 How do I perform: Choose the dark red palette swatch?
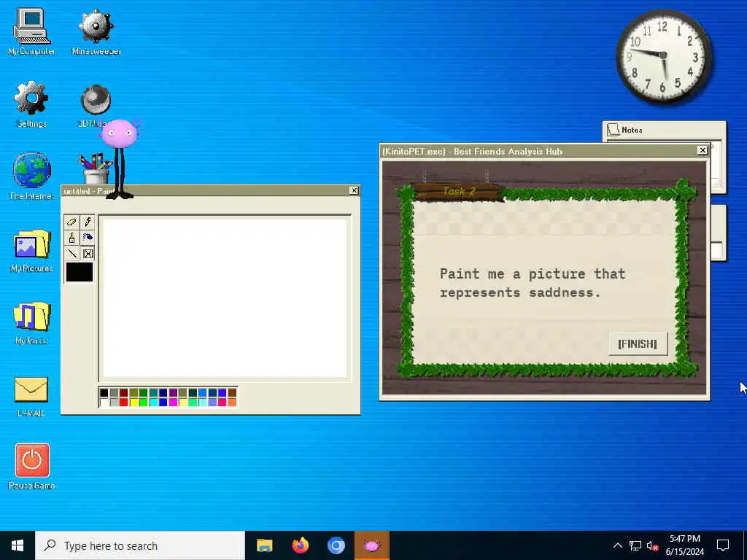(x=124, y=393)
